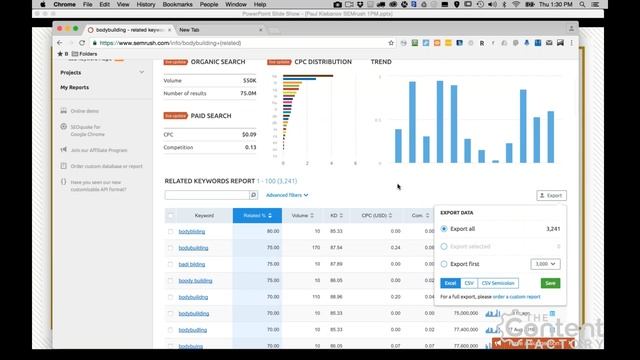Select the Export selected radio option
Viewport: 640px width, 360px height.
[444, 247]
